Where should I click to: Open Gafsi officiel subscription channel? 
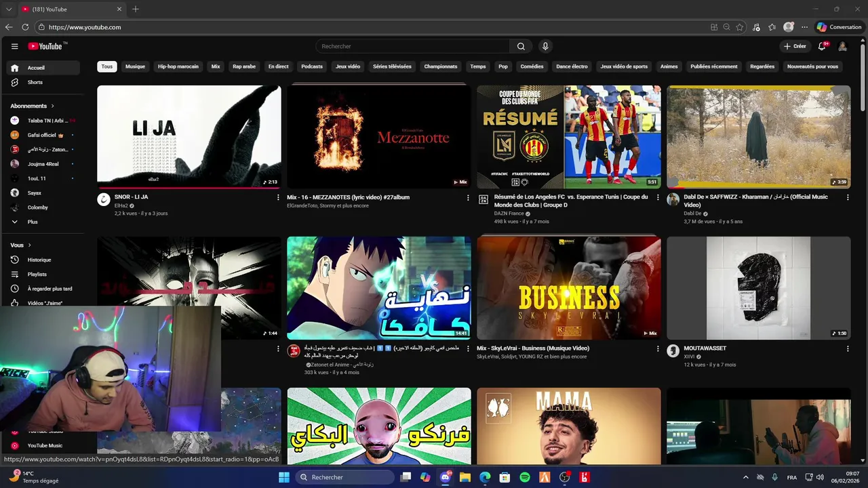pos(43,135)
